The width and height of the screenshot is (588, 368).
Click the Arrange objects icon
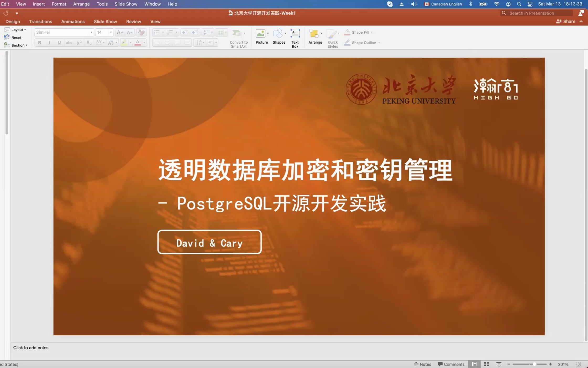pos(314,34)
